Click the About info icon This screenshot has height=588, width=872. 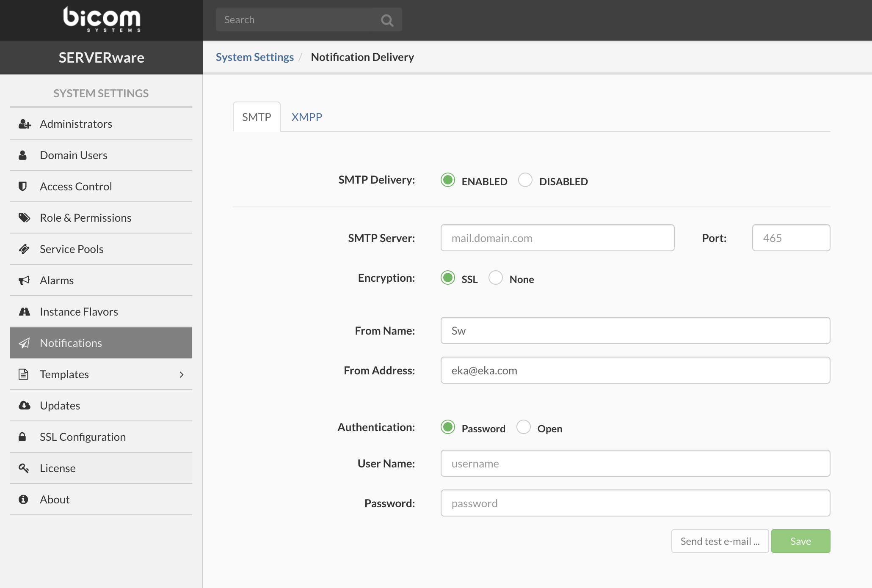click(23, 499)
